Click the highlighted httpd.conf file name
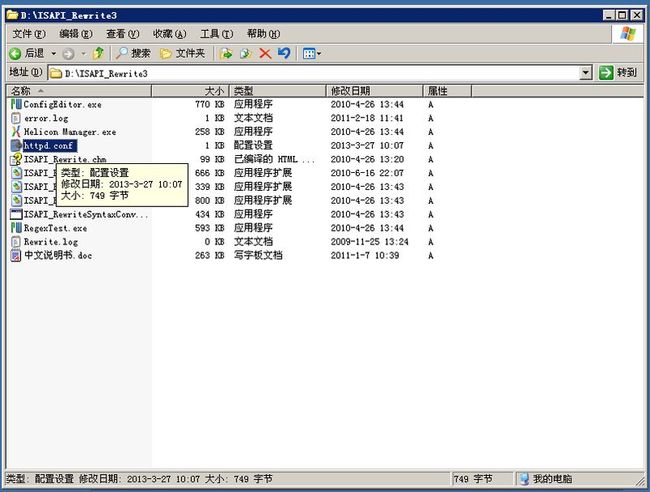The image size is (650, 492). point(50,145)
